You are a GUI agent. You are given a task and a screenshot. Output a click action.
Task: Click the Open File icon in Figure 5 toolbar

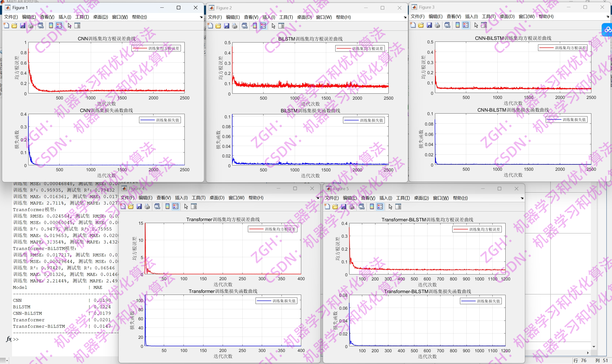tap(335, 207)
